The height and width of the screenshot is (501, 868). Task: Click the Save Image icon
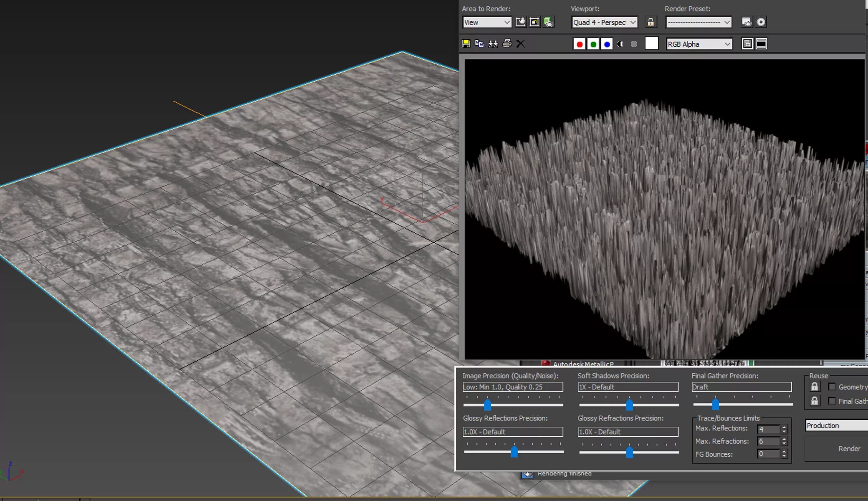pyautogui.click(x=466, y=44)
